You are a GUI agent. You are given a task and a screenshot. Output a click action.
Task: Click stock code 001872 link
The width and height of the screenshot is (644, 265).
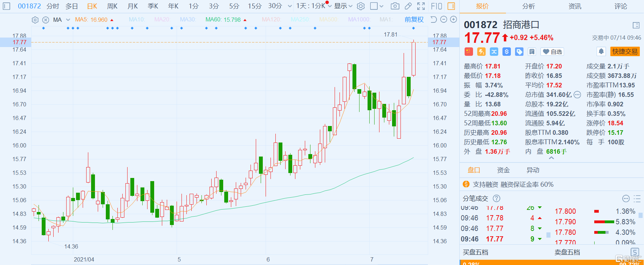(x=29, y=6)
